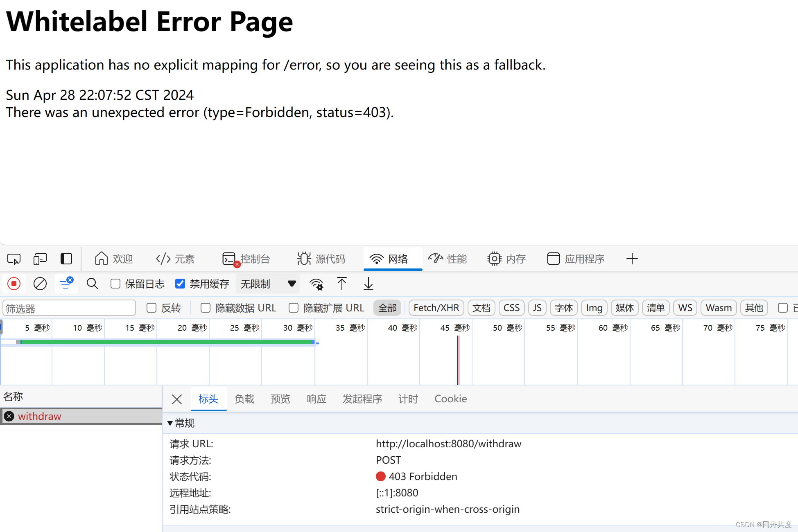The width and height of the screenshot is (798, 532).
Task: Filter requests by Wasm
Action: tap(719, 308)
